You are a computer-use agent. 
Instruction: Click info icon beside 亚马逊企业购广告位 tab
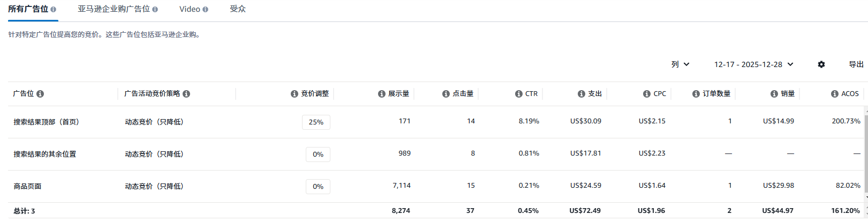155,10
